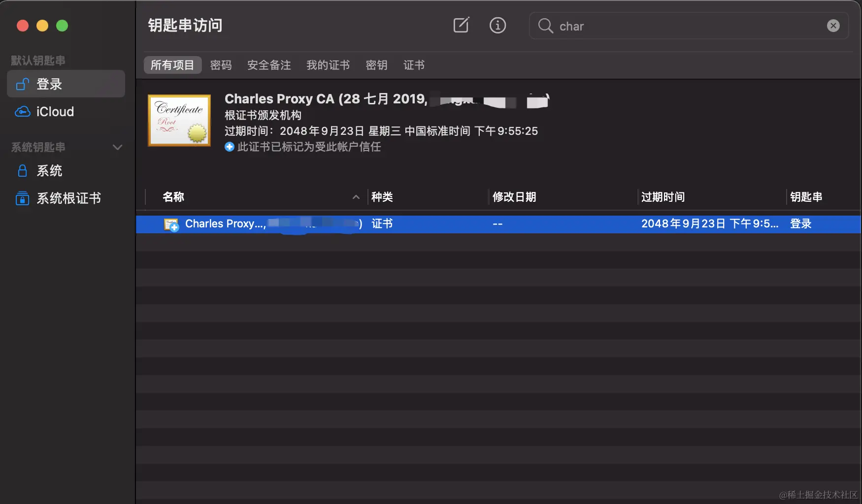Image resolution: width=862 pixels, height=504 pixels.
Task: Click the root certificate thumbnail image
Action: 179,121
